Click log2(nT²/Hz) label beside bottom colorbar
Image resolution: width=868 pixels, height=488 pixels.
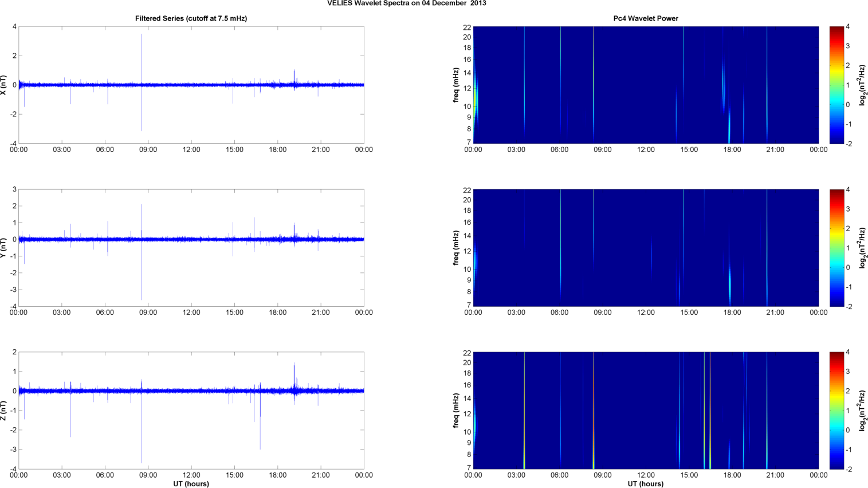tap(862, 411)
